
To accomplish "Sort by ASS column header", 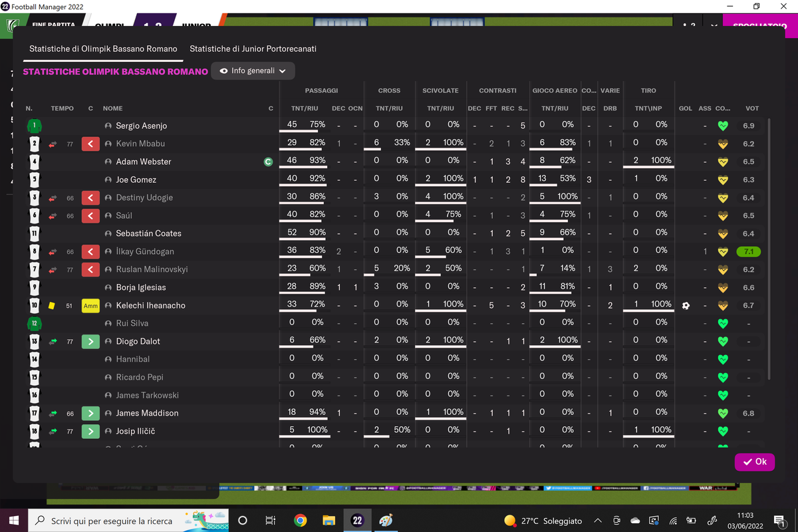I will click(x=705, y=108).
